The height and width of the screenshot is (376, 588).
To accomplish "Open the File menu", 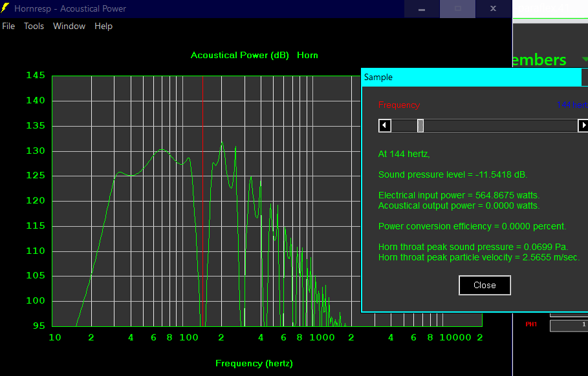I will click(8, 26).
